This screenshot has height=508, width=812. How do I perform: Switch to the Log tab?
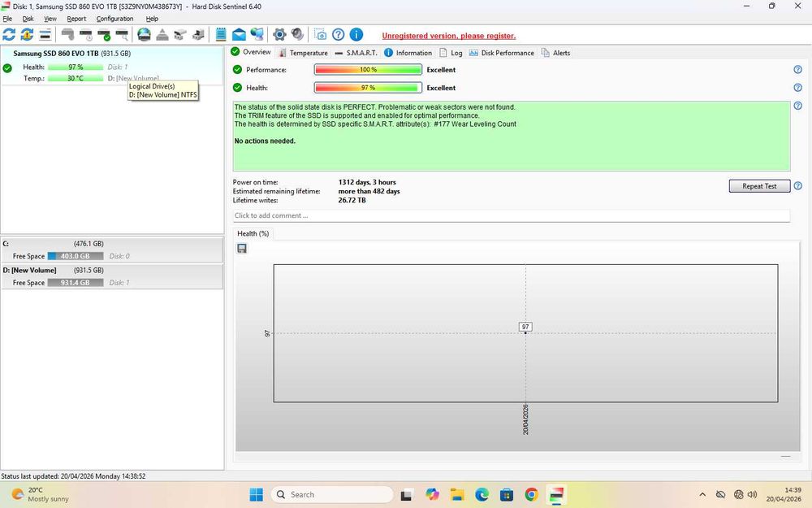coord(451,53)
